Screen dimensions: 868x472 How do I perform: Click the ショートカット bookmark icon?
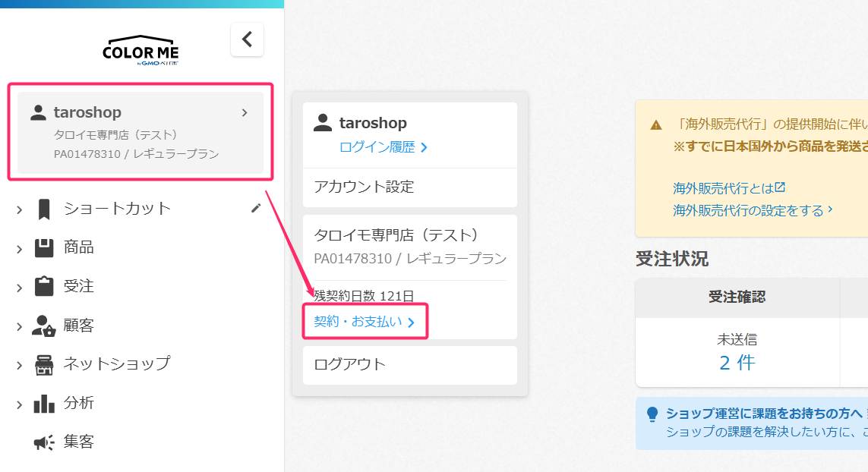coord(44,209)
